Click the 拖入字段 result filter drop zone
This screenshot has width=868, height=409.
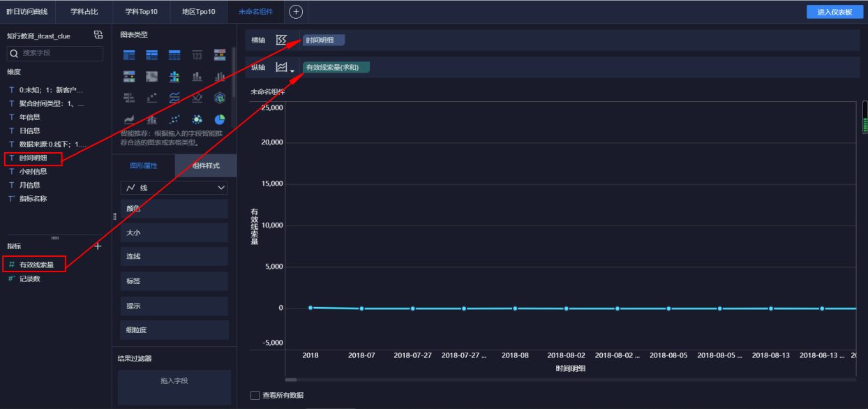(174, 387)
